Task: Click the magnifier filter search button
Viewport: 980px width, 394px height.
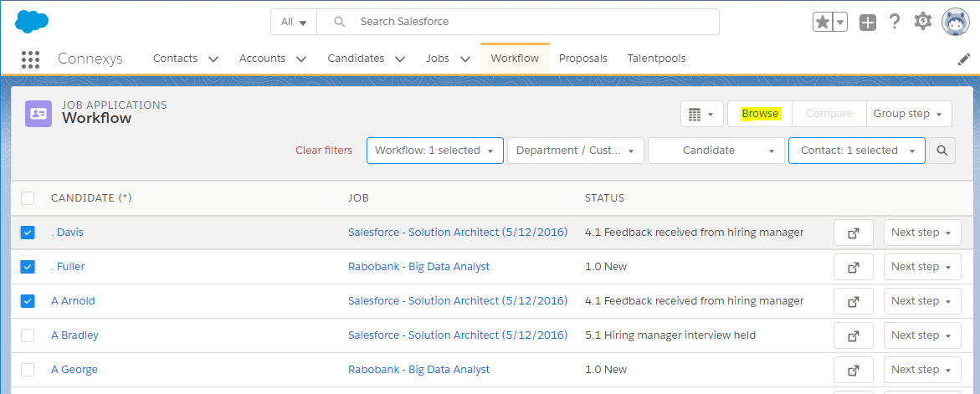Action: click(942, 151)
